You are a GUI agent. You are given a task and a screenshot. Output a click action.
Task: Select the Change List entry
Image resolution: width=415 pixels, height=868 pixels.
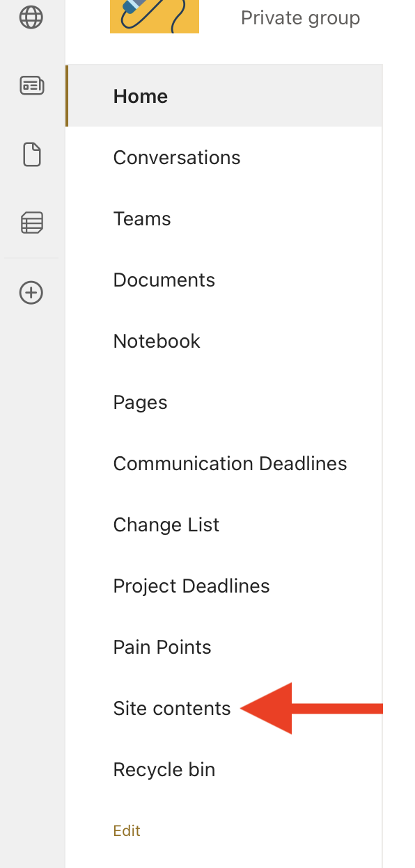pyautogui.click(x=166, y=524)
